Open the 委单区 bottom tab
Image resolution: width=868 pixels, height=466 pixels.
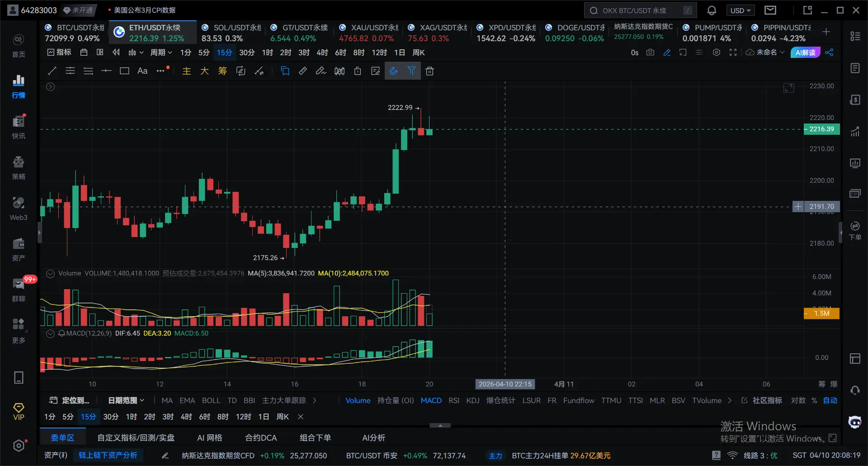click(x=62, y=437)
